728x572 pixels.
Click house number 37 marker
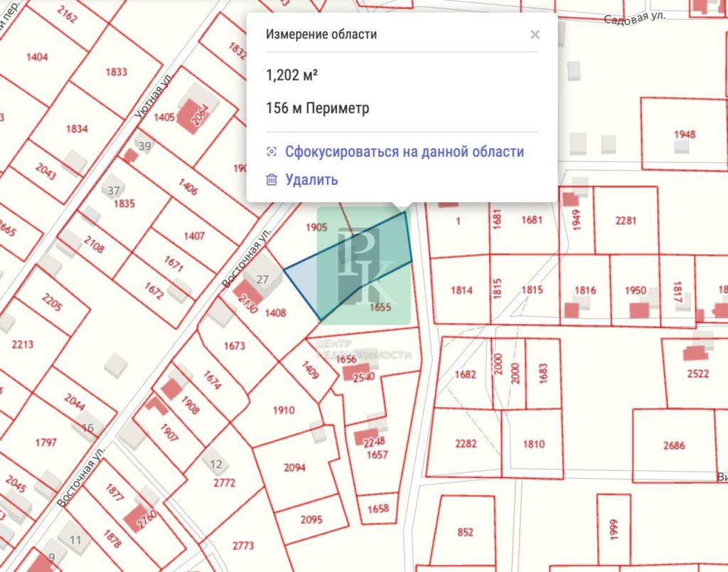click(113, 190)
